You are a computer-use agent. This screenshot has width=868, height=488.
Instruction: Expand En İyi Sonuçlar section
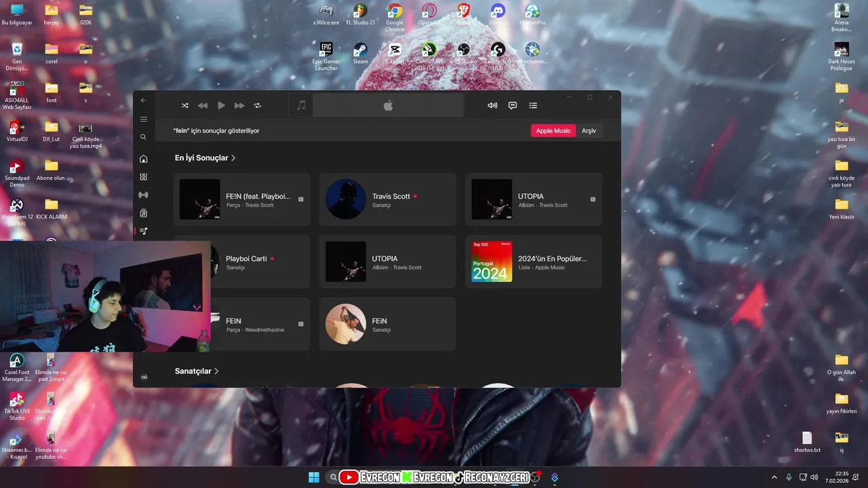click(x=205, y=158)
